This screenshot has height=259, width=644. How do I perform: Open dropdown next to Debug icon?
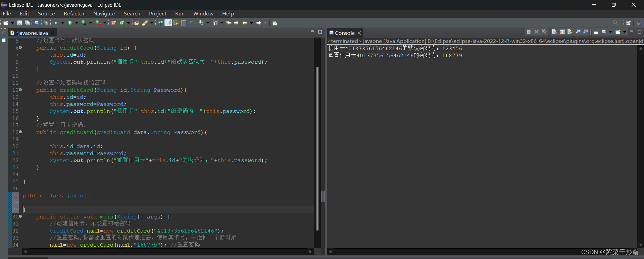click(62, 23)
